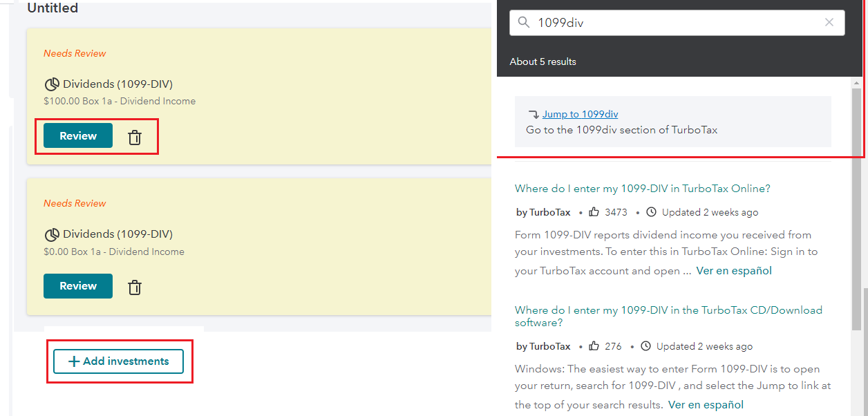This screenshot has width=868, height=416.
Task: Click the thumbs-up icon with 276 votes
Action: click(594, 346)
